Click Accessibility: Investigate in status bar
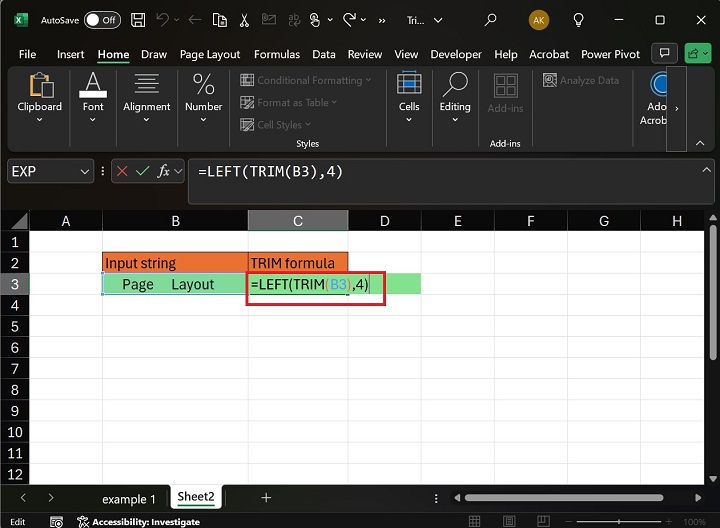 pyautogui.click(x=146, y=521)
